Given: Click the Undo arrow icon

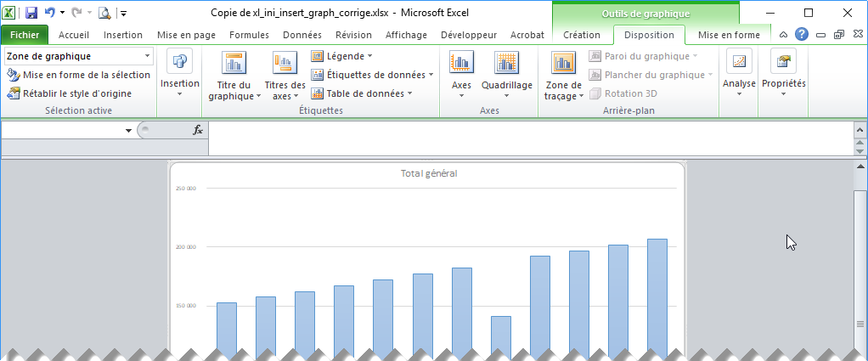Looking at the screenshot, I should click(49, 13).
